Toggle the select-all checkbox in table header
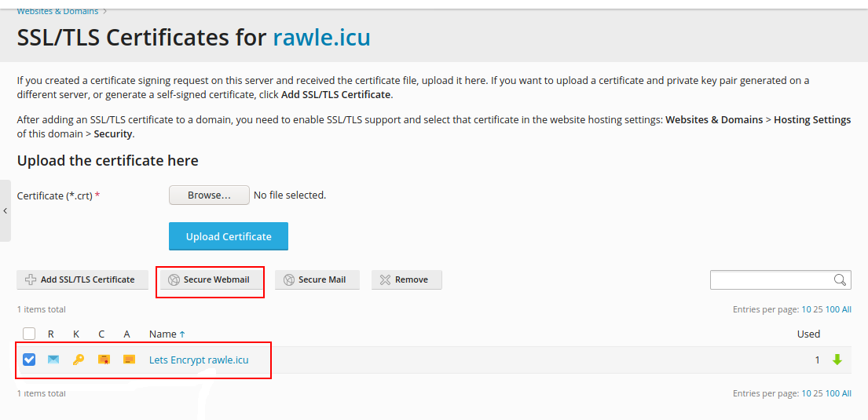The image size is (868, 420). coord(29,334)
